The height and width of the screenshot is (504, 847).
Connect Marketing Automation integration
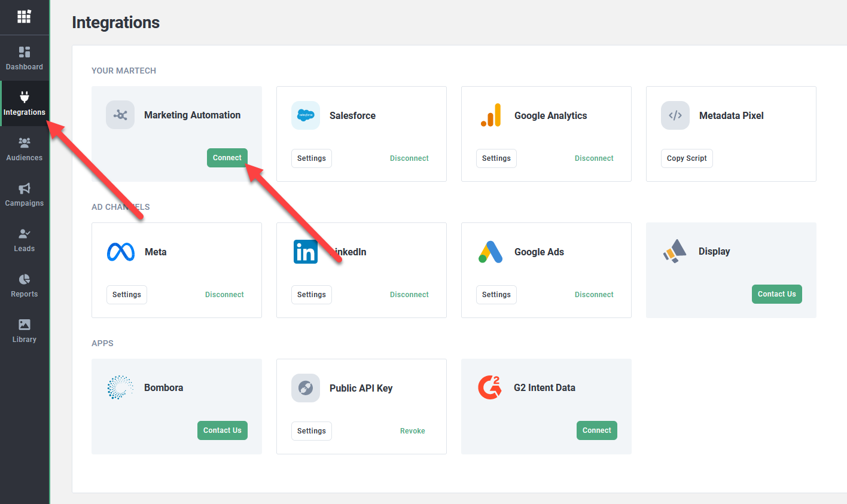point(227,158)
